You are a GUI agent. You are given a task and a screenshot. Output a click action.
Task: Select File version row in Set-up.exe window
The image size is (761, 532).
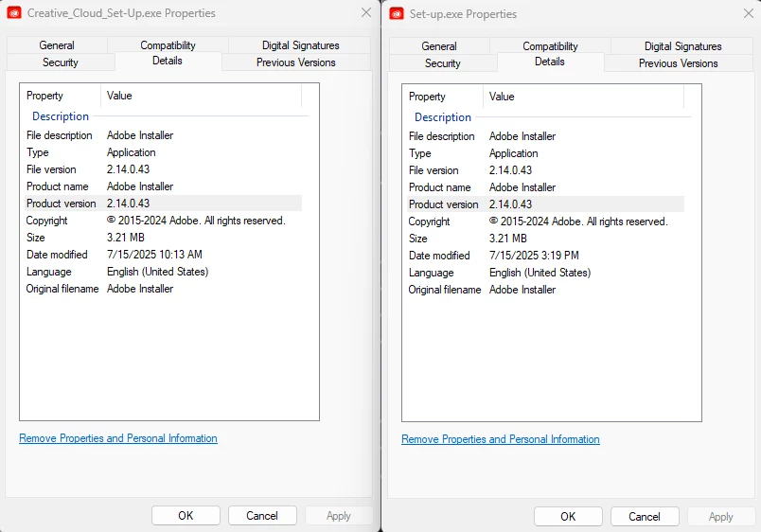(545, 170)
